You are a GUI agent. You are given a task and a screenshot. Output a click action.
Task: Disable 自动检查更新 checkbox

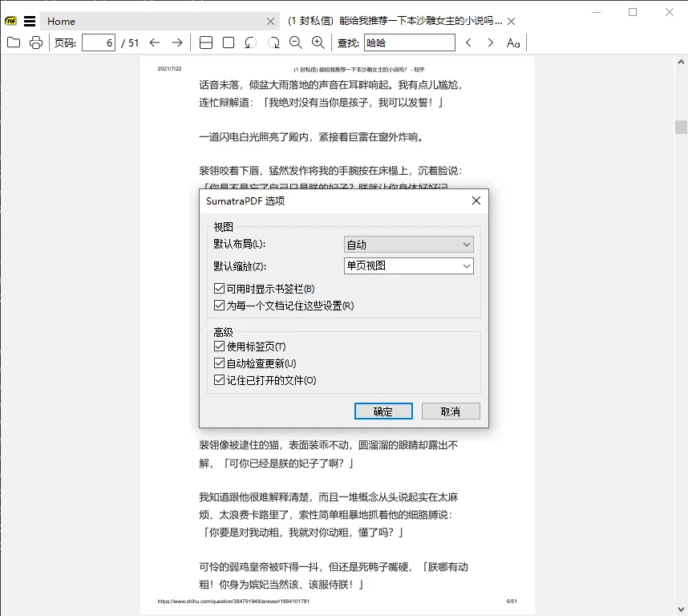(x=219, y=363)
